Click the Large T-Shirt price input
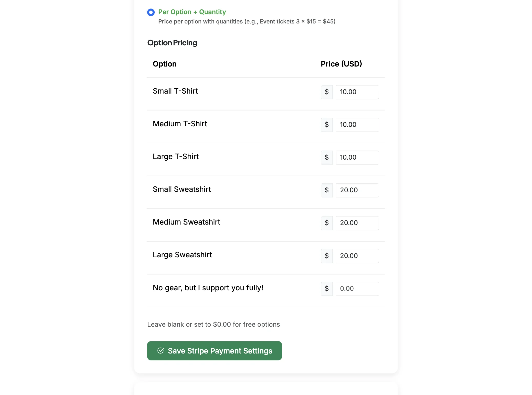 358,158
